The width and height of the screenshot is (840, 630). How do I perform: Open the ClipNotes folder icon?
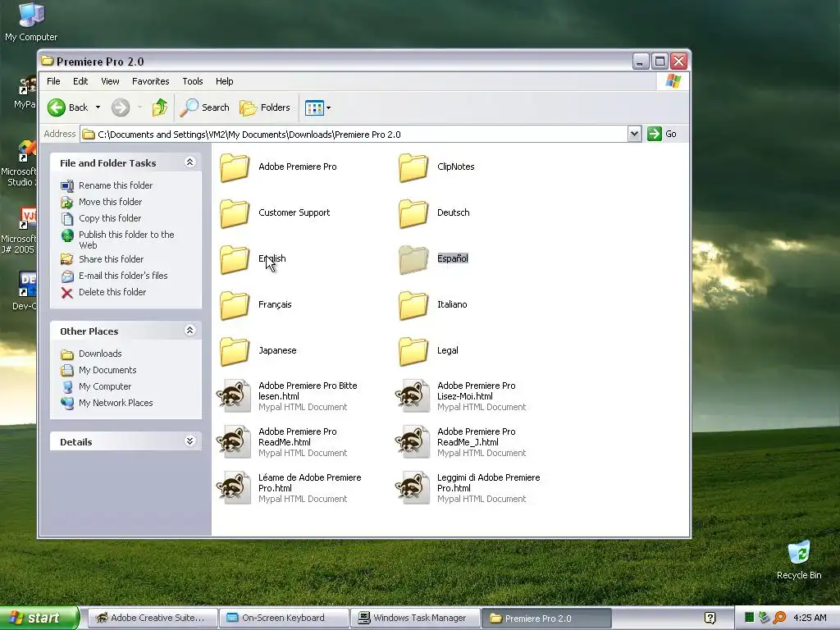coord(413,167)
